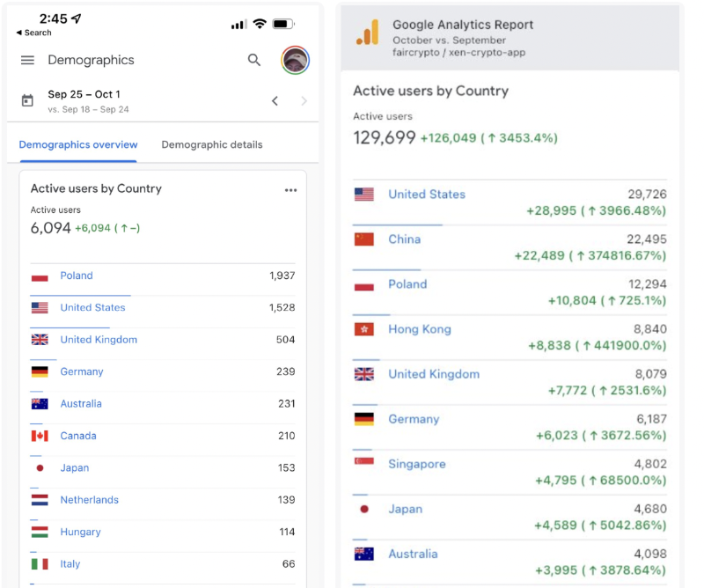Open Italy country link
Viewport: 704px width, 588px height.
pos(70,563)
